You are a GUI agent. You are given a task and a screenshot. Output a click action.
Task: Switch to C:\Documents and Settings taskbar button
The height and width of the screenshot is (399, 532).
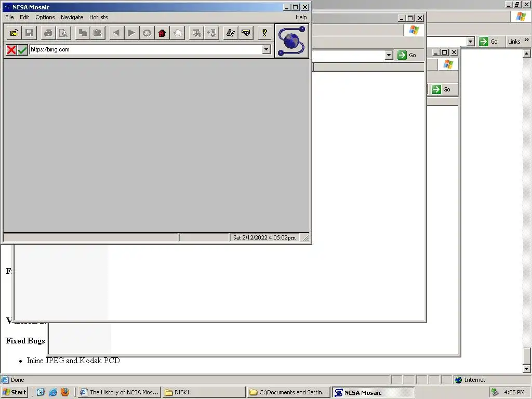pos(289,392)
